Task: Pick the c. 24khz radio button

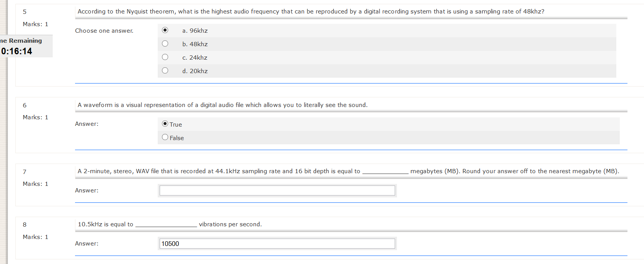Action: [165, 57]
